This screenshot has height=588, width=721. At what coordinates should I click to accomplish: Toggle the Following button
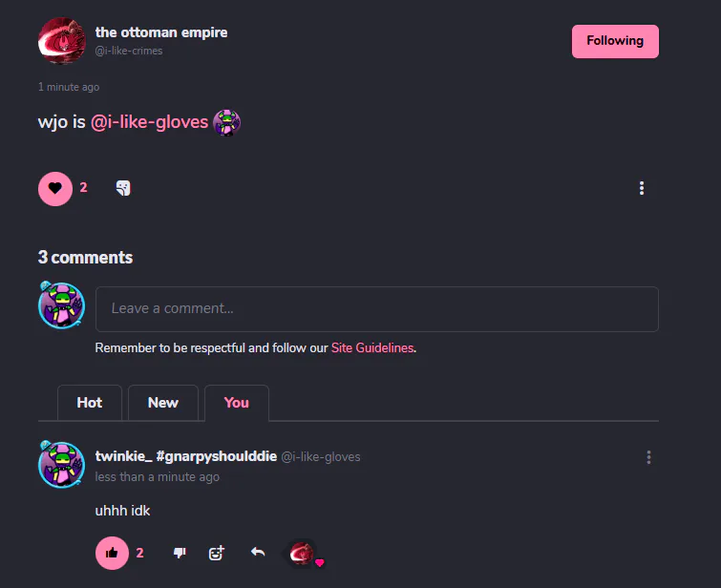click(615, 41)
